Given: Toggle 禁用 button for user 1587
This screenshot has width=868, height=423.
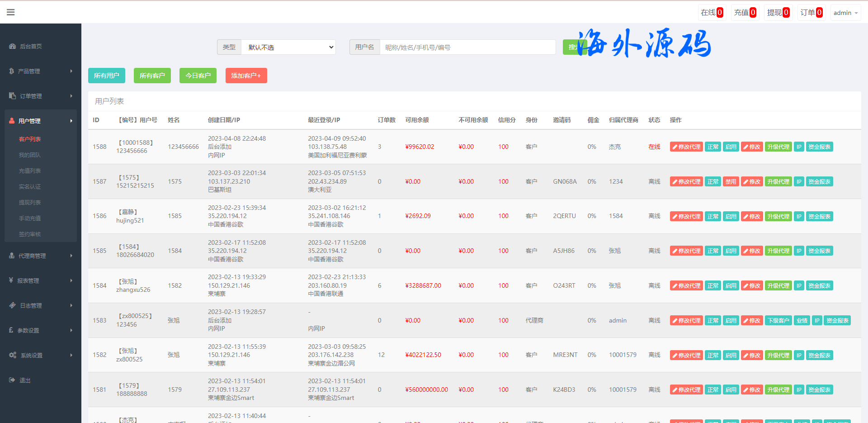Looking at the screenshot, I should (731, 182).
